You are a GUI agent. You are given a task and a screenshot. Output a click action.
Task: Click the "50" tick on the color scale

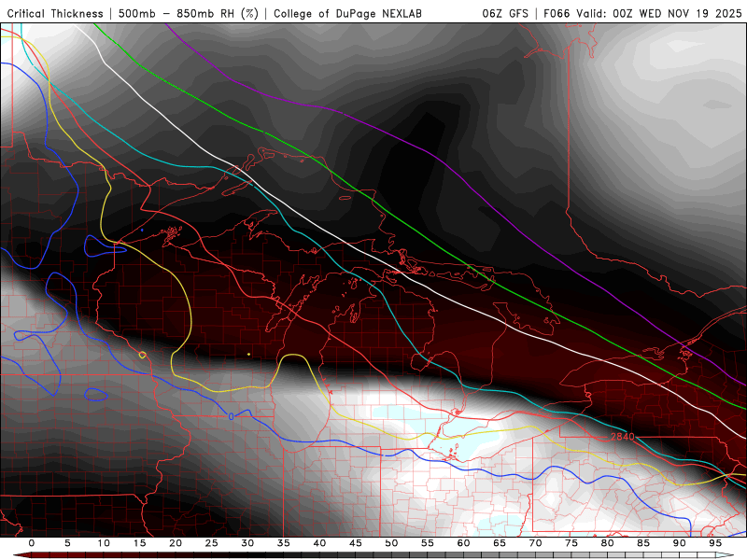(x=391, y=543)
